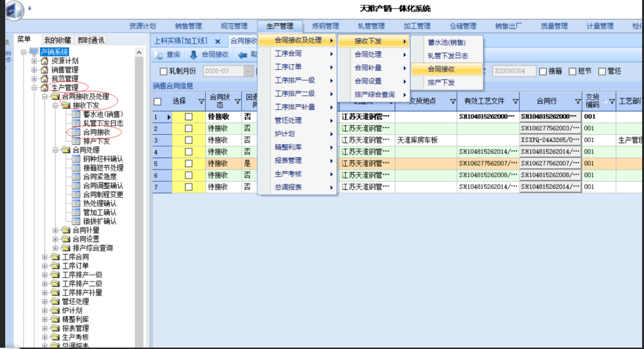This screenshot has height=349, width=644.
Task: Click the 查询 search icon in toolbar
Action: click(x=158, y=55)
